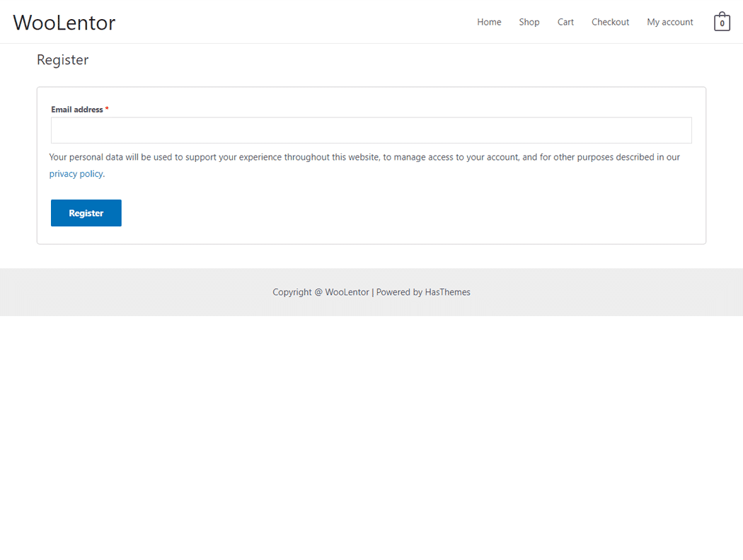
Task: Go to the Home menu item
Action: (489, 22)
